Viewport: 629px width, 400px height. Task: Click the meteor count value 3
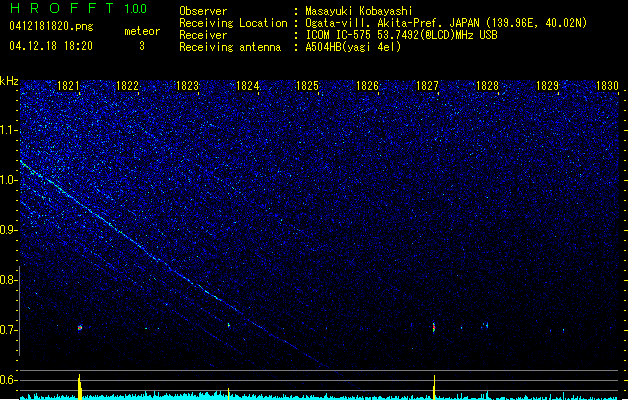142,46
